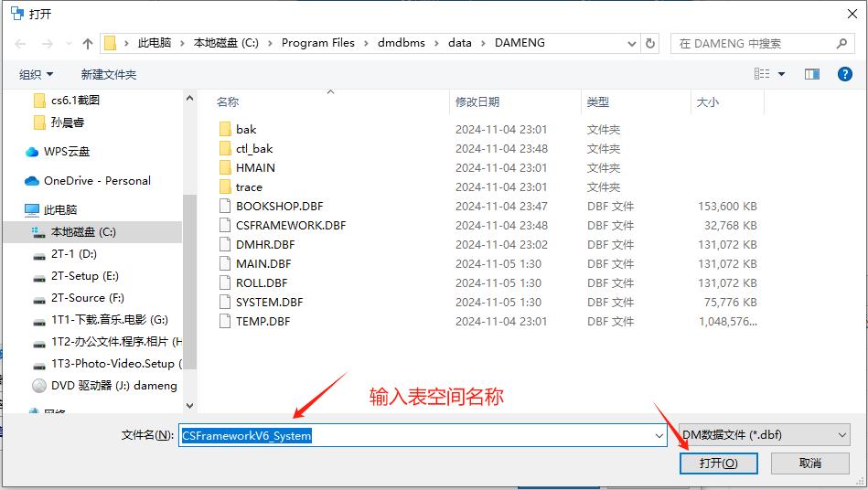Select WPS云盘 in navigation pane
The image size is (868, 490).
click(66, 151)
